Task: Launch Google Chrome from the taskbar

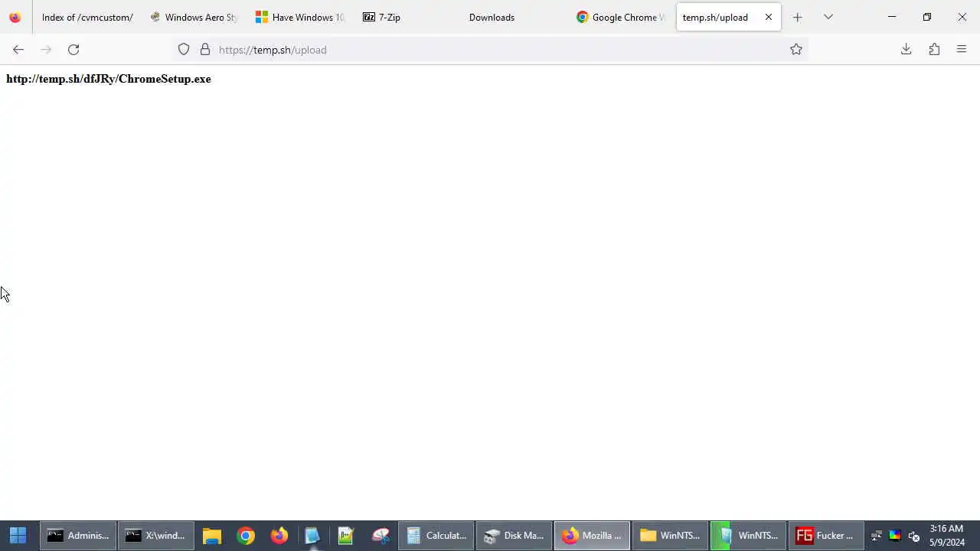Action: point(246,536)
